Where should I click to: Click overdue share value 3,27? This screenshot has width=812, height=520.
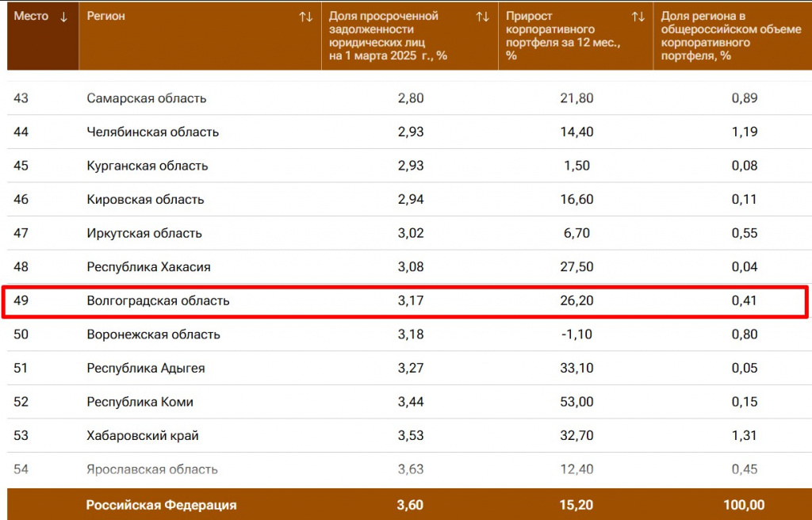coord(411,368)
